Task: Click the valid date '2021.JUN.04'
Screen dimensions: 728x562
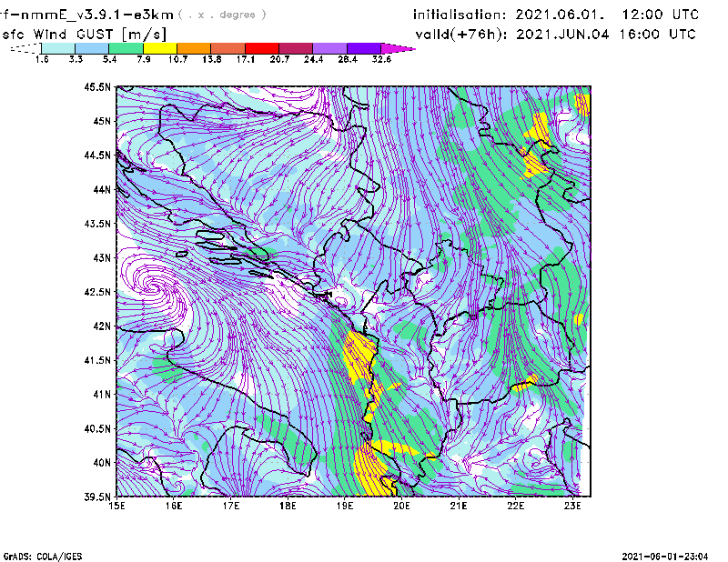Action: [562, 35]
